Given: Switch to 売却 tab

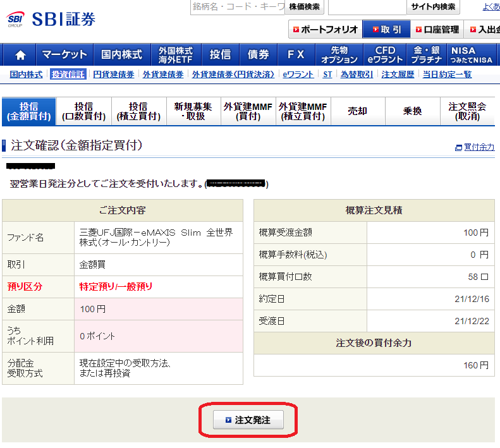Looking at the screenshot, I should pyautogui.click(x=358, y=111).
